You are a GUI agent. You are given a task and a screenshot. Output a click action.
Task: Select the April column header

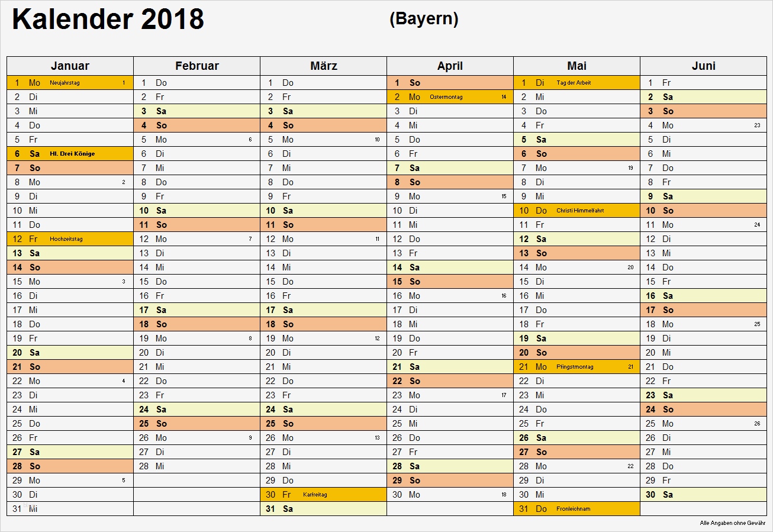(x=450, y=66)
